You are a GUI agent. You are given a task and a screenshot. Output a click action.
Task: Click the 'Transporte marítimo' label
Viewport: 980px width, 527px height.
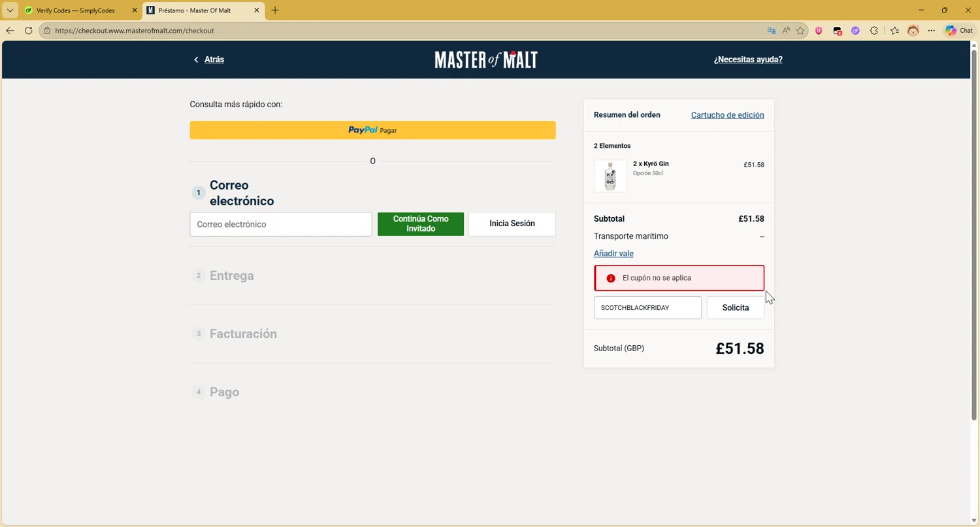(631, 236)
